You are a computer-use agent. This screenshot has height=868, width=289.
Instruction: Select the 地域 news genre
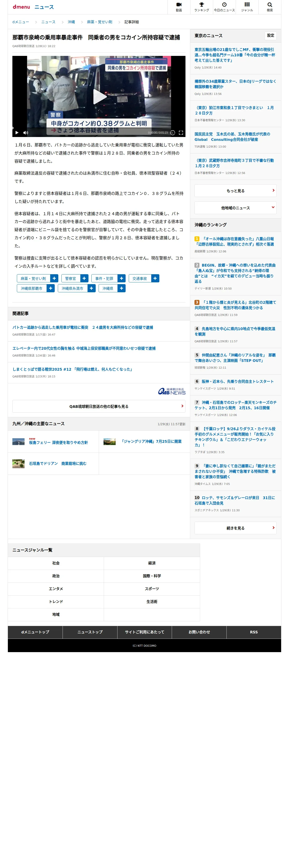(x=56, y=614)
